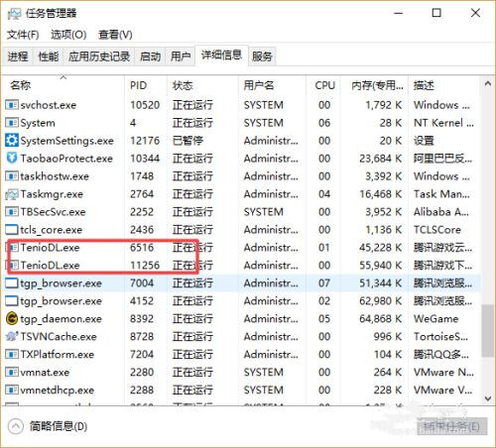Sort processes by the CPU column header
This screenshot has width=496, height=448.
pos(324,85)
